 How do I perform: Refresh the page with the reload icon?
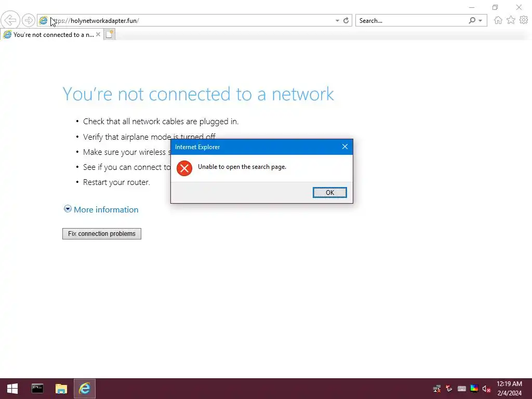[345, 20]
